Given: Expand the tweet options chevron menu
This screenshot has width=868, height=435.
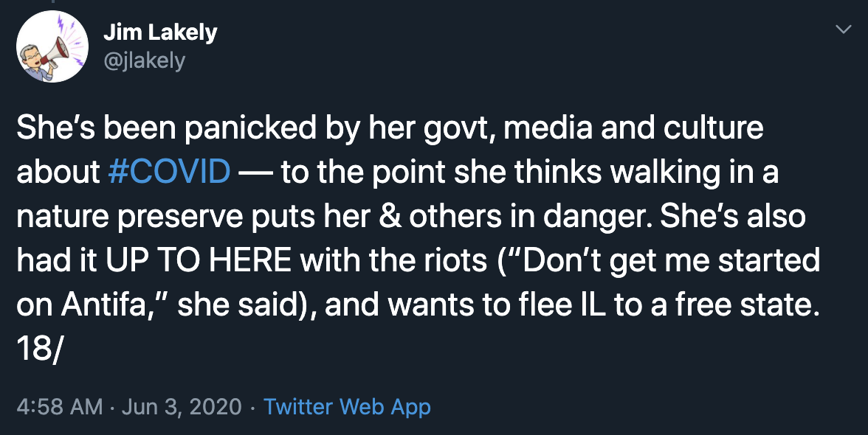Looking at the screenshot, I should [843, 29].
